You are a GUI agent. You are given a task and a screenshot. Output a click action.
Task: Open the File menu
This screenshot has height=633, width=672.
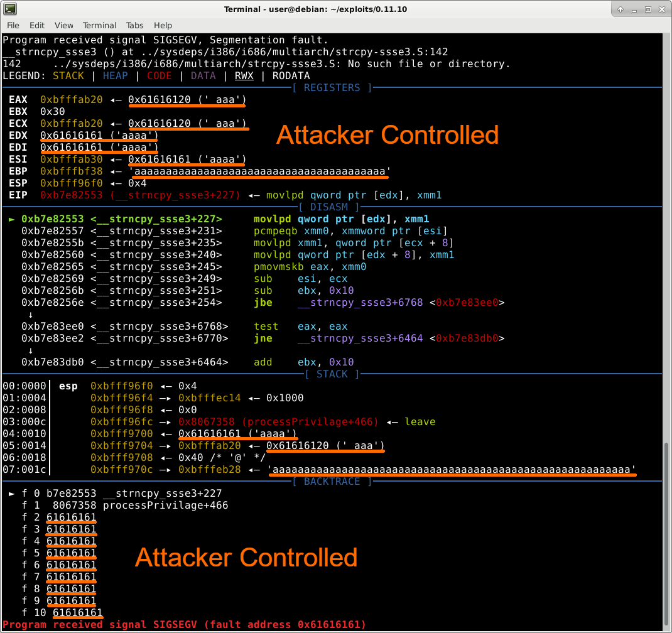click(13, 25)
